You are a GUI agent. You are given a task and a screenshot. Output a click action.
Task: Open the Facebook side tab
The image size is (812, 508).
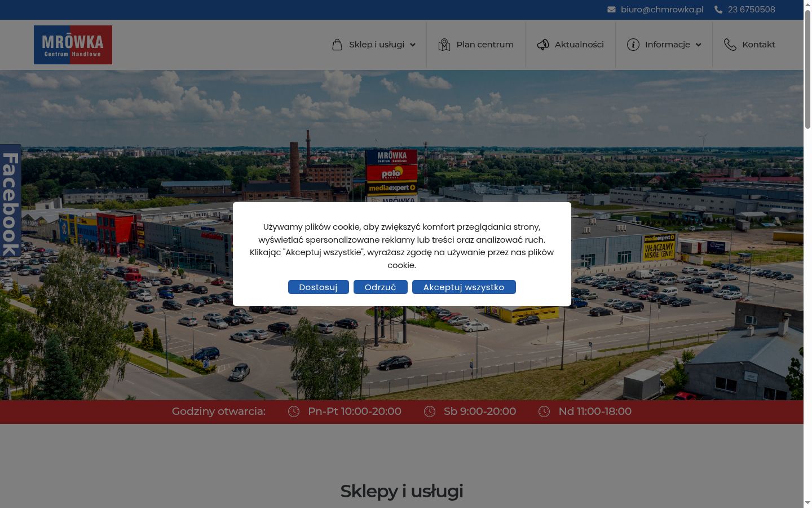(x=10, y=201)
